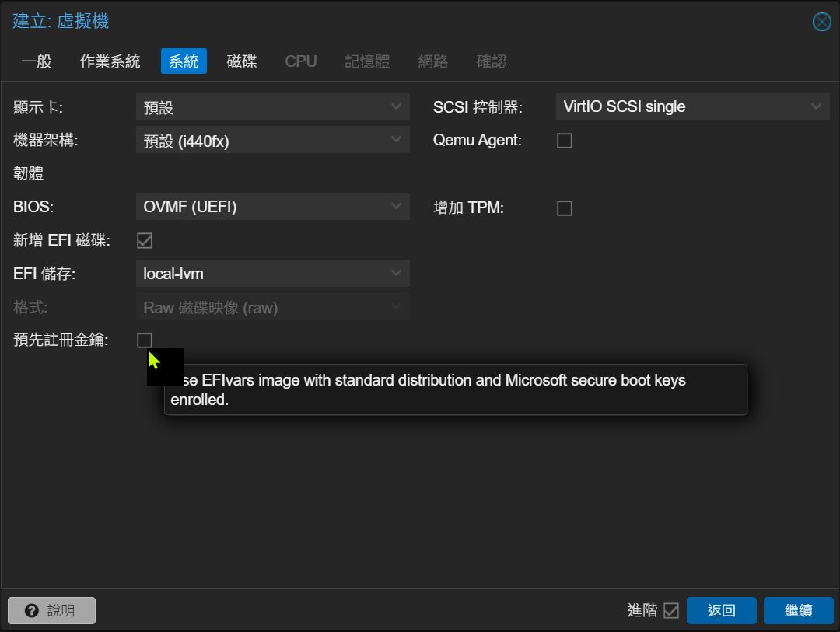Open the SCSI 控制器 dropdown

[693, 106]
